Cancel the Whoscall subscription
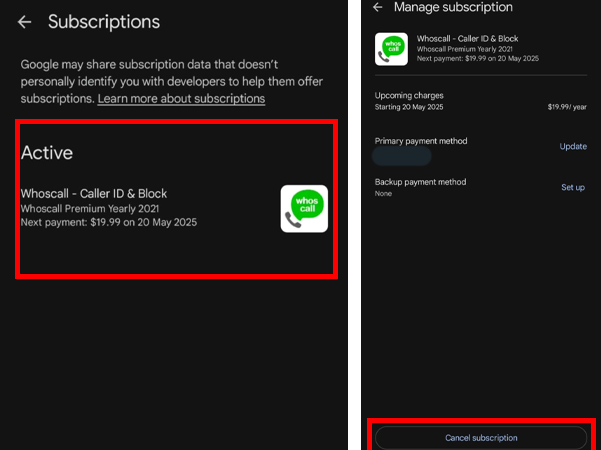The width and height of the screenshot is (601, 450). (x=481, y=437)
